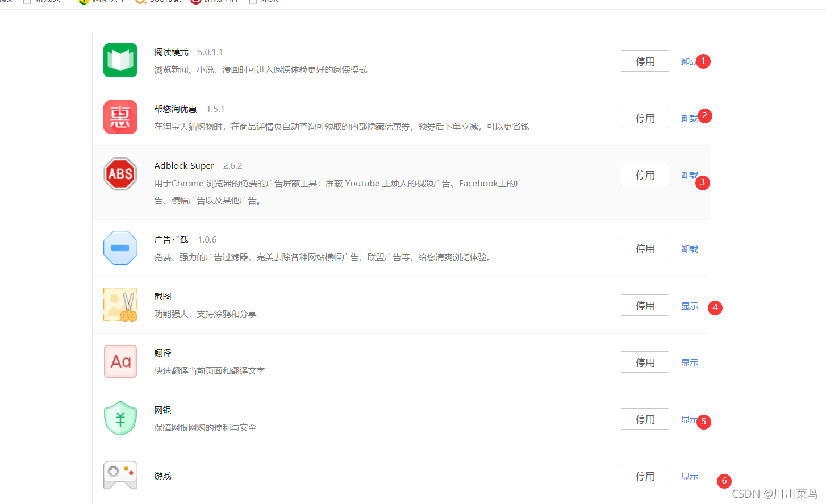This screenshot has height=504, width=826.
Task: Disable 翻译 with its 停用 button
Action: (645, 363)
